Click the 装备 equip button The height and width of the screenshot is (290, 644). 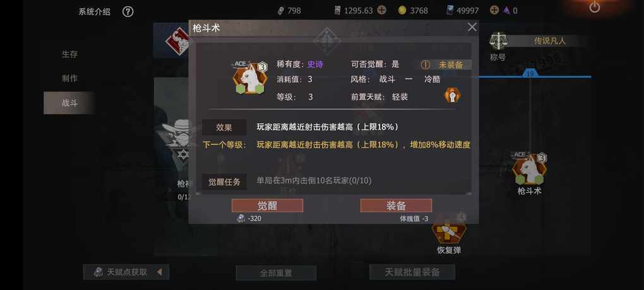click(x=396, y=205)
